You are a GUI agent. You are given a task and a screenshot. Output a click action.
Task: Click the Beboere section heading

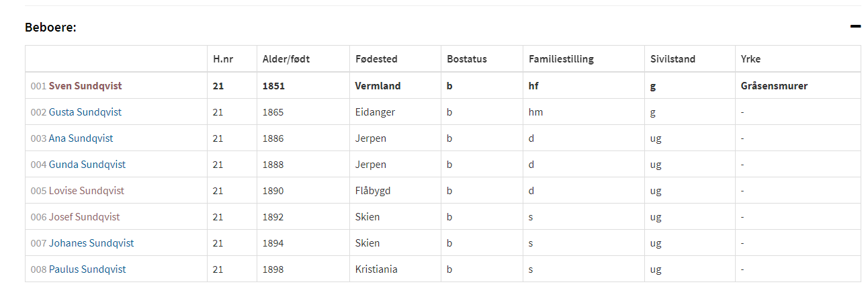coord(50,28)
